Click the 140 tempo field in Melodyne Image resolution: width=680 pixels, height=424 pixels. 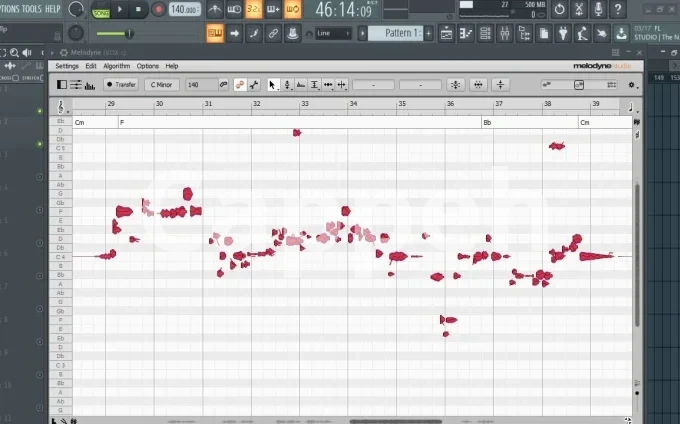(x=198, y=85)
